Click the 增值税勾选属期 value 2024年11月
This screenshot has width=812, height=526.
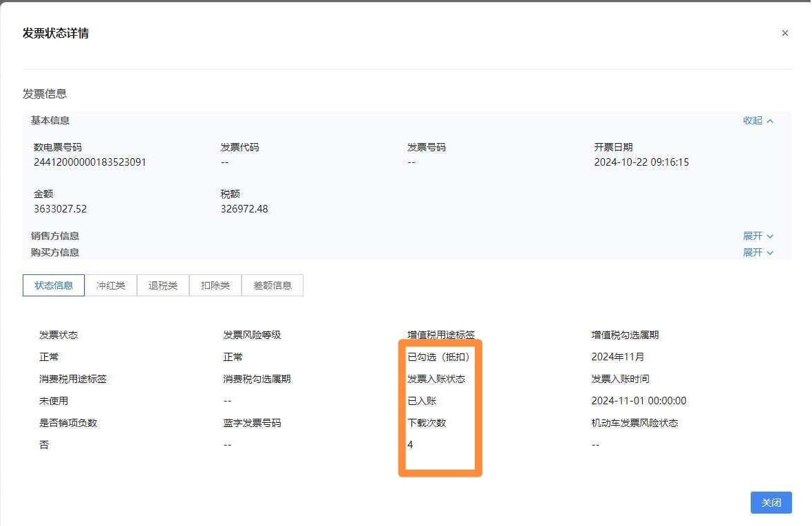click(617, 357)
